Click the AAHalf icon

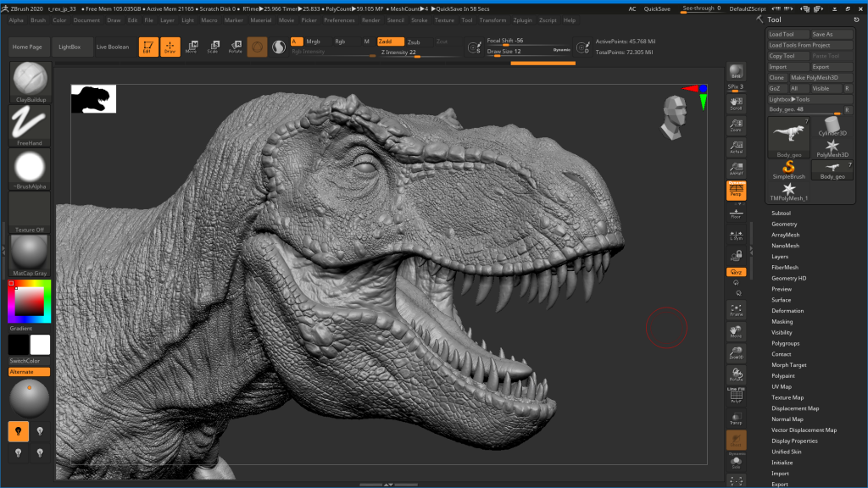point(736,169)
